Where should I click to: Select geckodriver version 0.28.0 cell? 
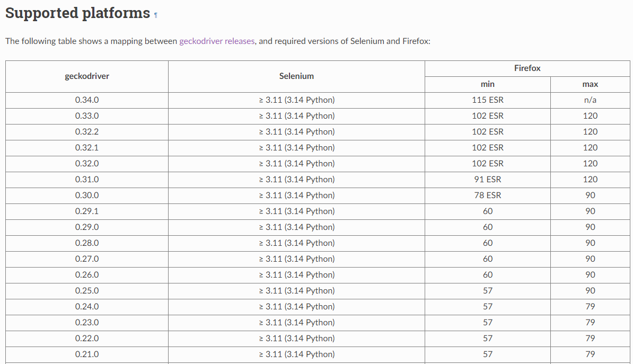(87, 243)
